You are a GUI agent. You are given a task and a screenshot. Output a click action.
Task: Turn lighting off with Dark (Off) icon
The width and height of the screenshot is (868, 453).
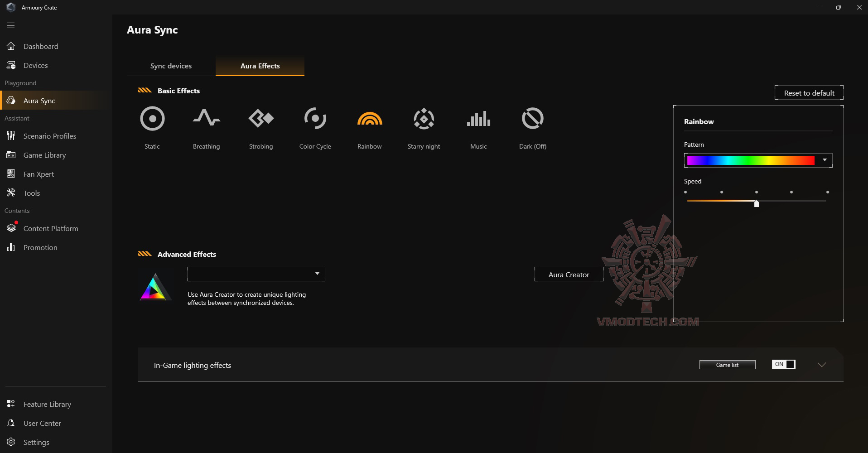point(533,119)
